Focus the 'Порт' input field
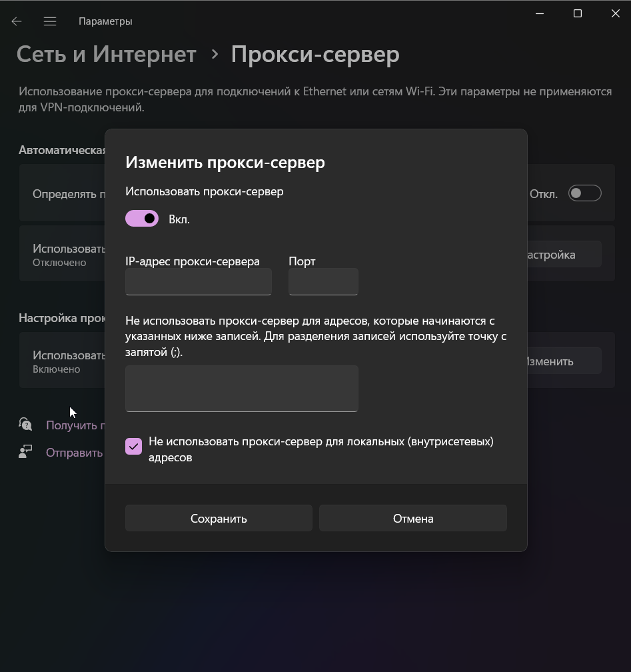This screenshot has width=631, height=672. [323, 281]
